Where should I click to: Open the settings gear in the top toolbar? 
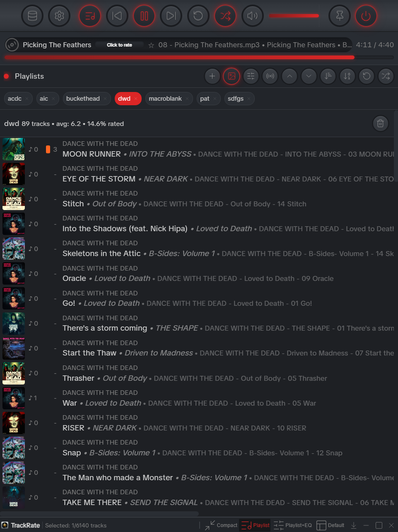[x=59, y=15]
